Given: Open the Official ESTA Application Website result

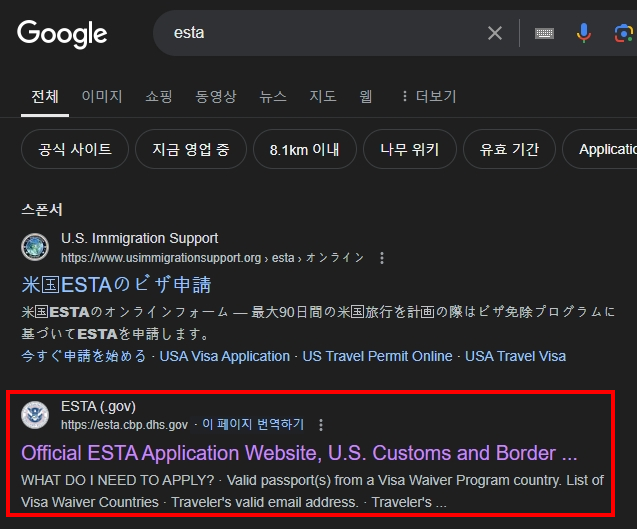Looking at the screenshot, I should (x=299, y=453).
